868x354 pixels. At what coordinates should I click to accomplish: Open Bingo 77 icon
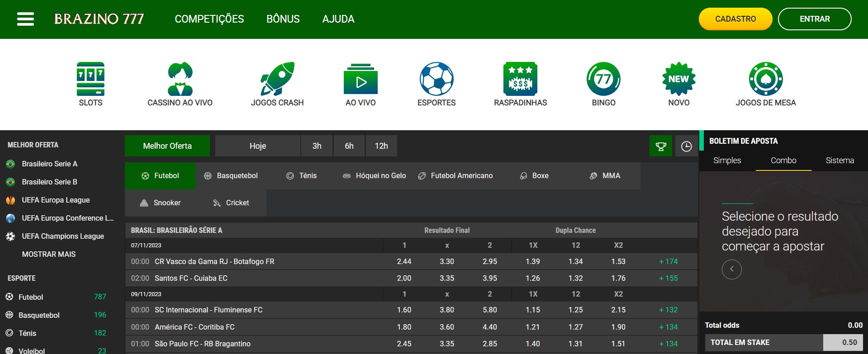[603, 79]
